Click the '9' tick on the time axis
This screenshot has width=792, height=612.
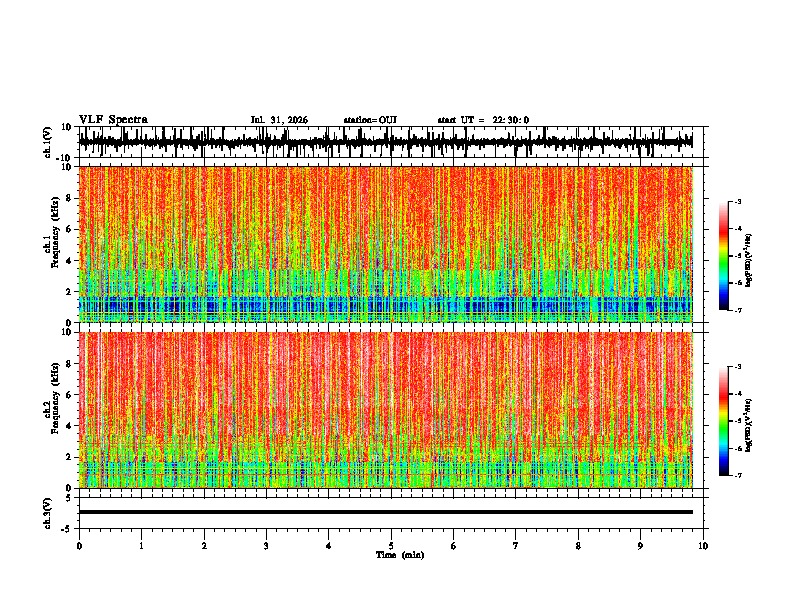pos(640,546)
